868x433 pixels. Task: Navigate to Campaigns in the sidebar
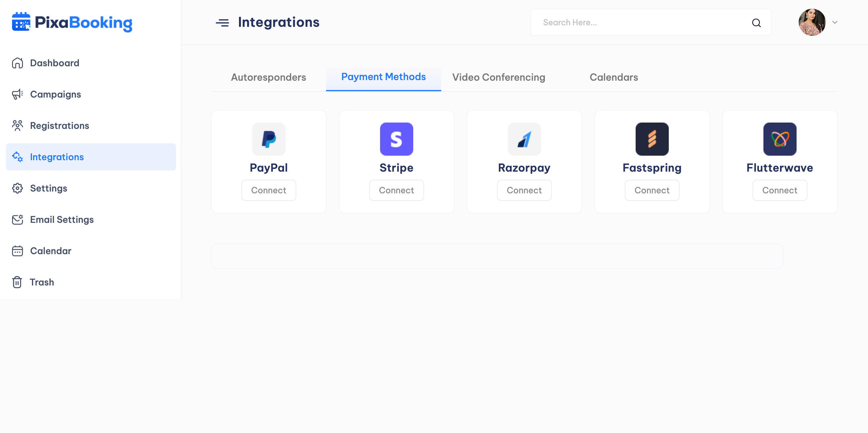tap(91, 94)
